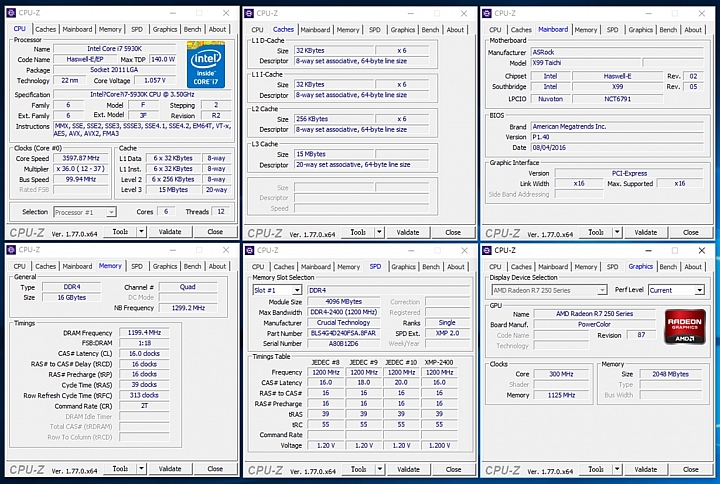Viewport: 720px width, 484px height.
Task: Click the CPU-Z title icon in Mainboard window
Action: [x=487, y=13]
